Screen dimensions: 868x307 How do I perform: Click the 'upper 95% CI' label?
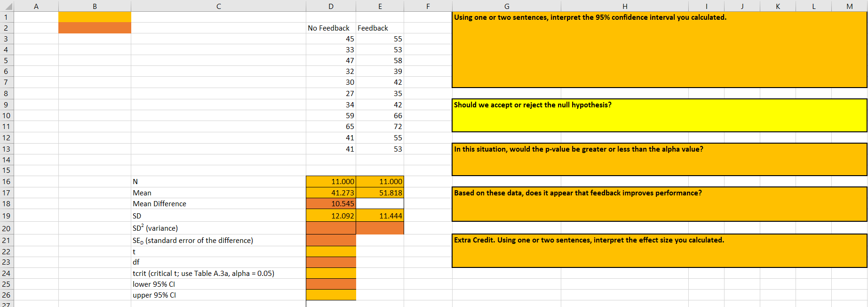154,295
